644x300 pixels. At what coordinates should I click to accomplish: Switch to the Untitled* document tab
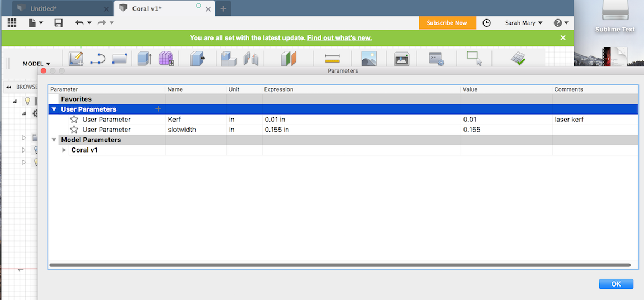[x=57, y=8]
